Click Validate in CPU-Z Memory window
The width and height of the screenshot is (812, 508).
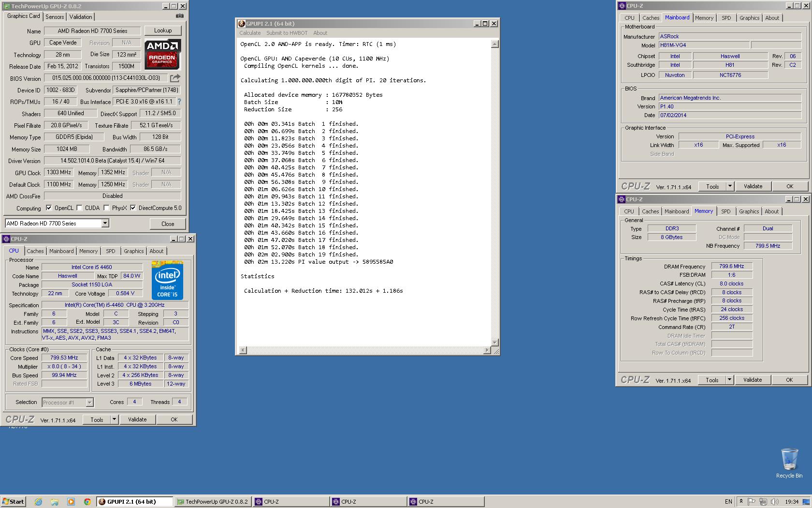(x=753, y=380)
